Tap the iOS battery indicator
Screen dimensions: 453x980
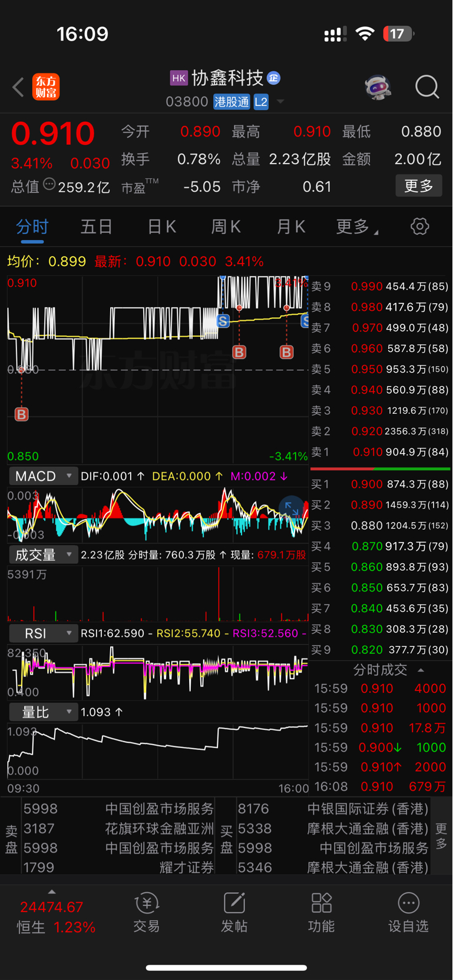click(x=399, y=34)
